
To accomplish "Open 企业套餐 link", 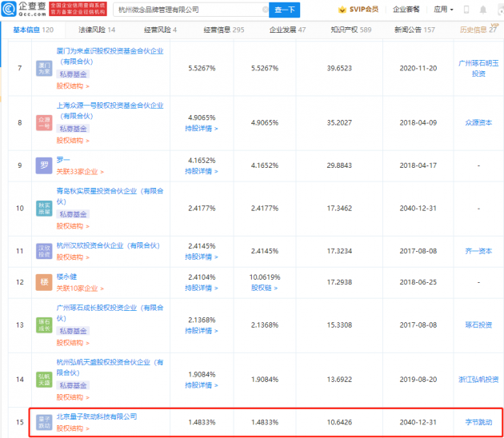I will tap(406, 10).
